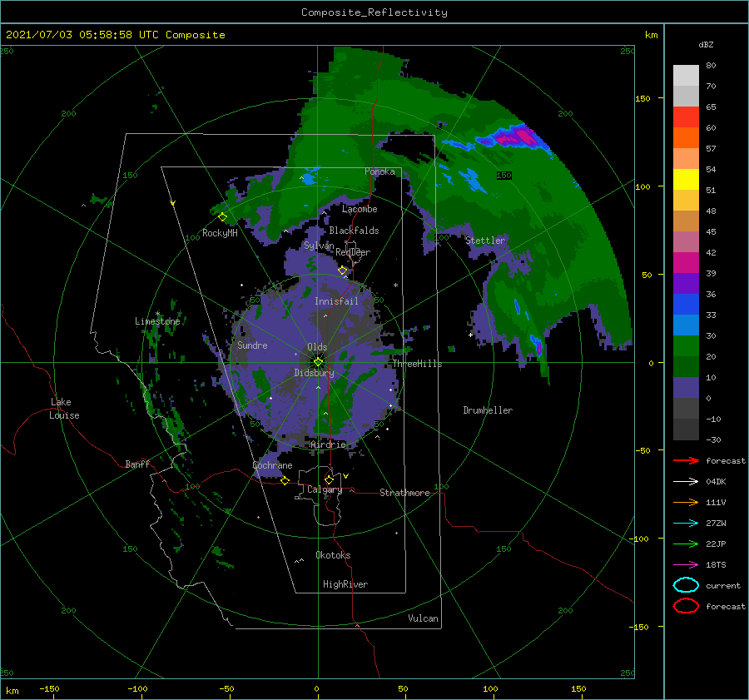The height and width of the screenshot is (700, 749).
Task: Click the yellow diamond marker below Cochrane
Action: [x=285, y=480]
